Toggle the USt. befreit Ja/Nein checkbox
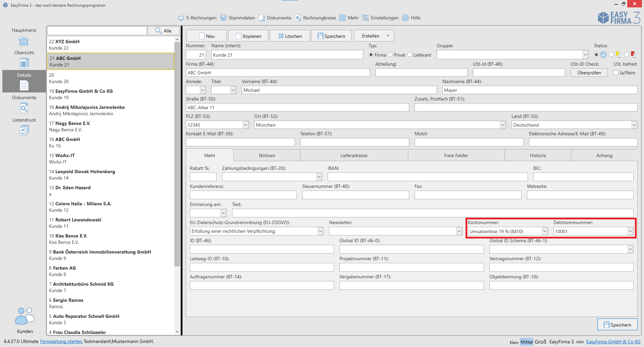The width and height of the screenshot is (644, 347). coord(616,73)
